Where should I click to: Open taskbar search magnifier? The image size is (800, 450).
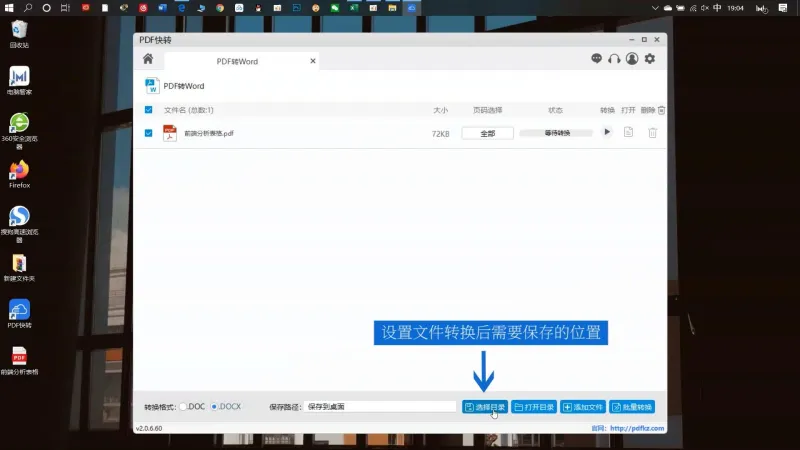pos(28,8)
